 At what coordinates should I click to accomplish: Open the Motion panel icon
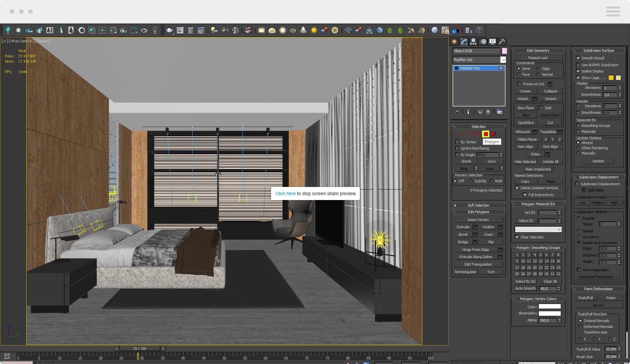click(483, 42)
